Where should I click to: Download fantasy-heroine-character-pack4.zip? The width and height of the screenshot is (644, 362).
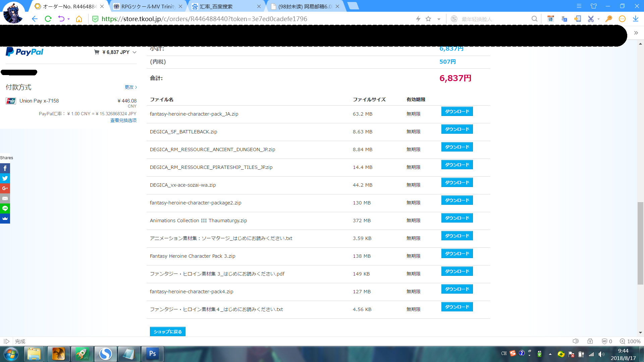(x=457, y=289)
